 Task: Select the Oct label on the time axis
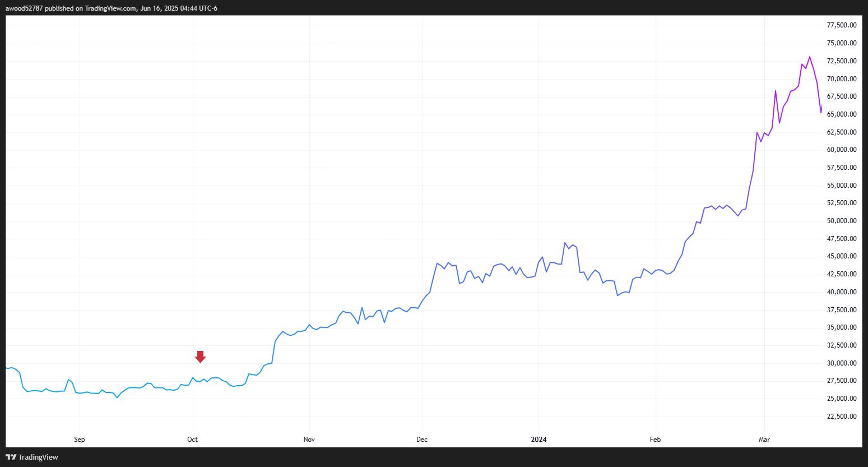click(x=193, y=440)
